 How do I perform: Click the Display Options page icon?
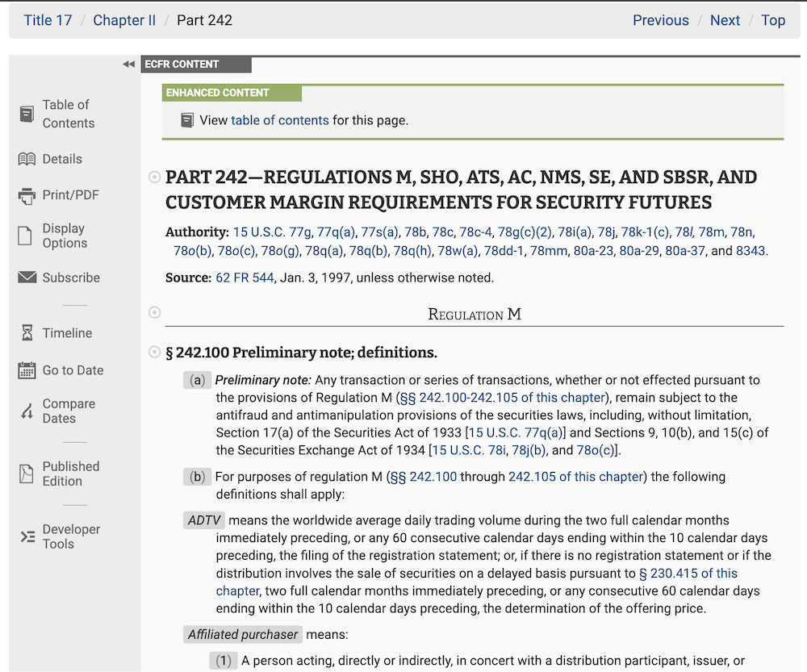click(25, 236)
